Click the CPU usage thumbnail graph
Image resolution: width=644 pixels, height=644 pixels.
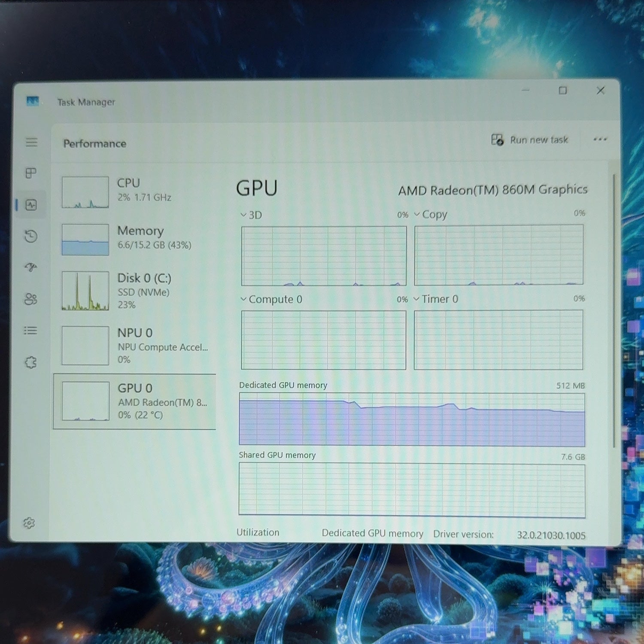pos(85,192)
